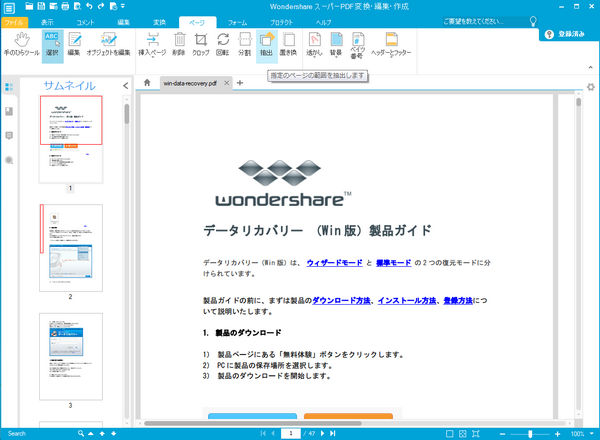Click the redo arrow icon
600x440 pixels.
pyautogui.click(x=101, y=6)
